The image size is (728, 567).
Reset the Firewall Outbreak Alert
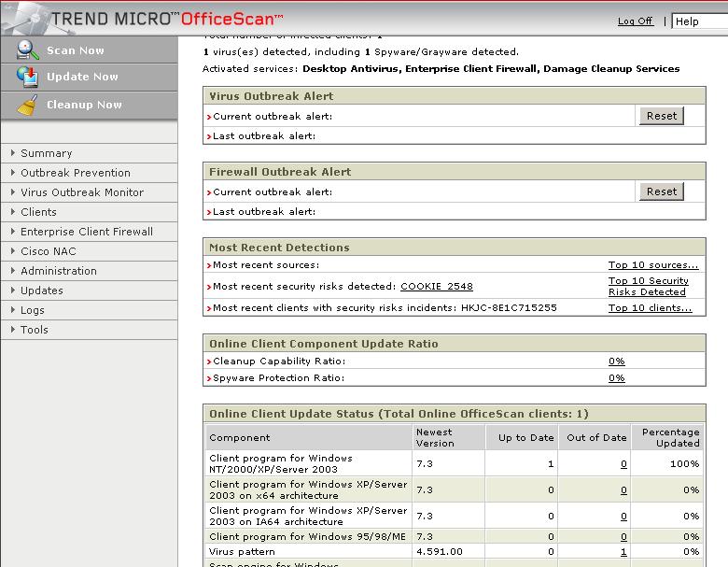[661, 191]
